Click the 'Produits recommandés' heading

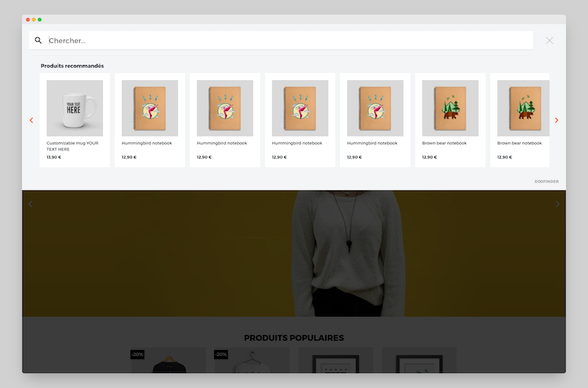[72, 66]
